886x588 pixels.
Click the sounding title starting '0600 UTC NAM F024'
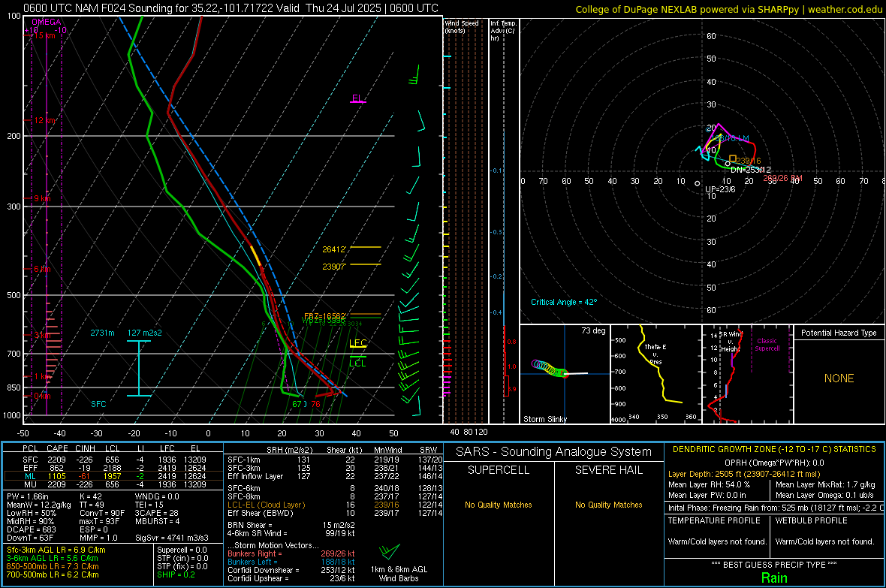pos(231,8)
